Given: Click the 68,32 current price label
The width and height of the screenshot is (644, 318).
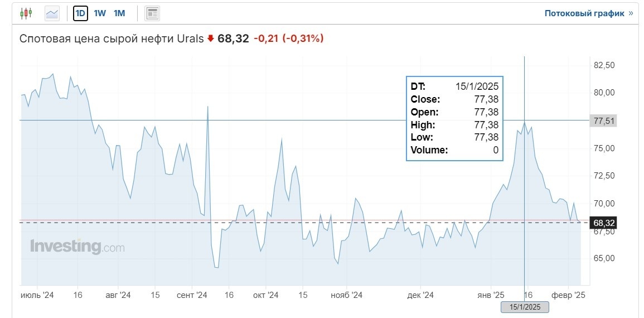Looking at the screenshot, I should point(603,223).
